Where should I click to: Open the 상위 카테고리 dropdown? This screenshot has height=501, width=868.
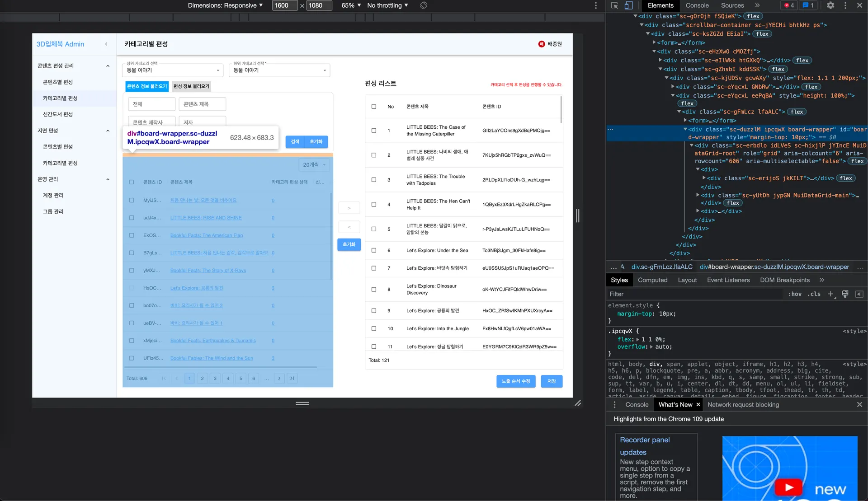point(173,70)
